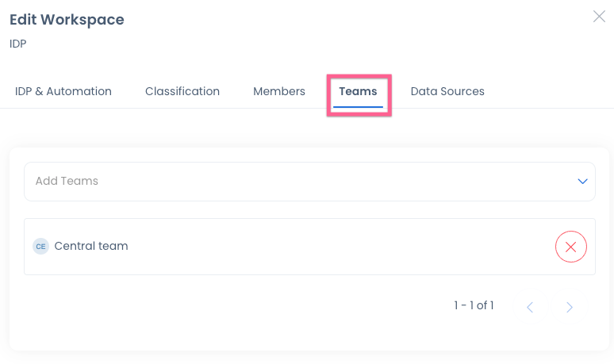Click the divider line under the tab bar
614x364 pixels.
(x=307, y=108)
